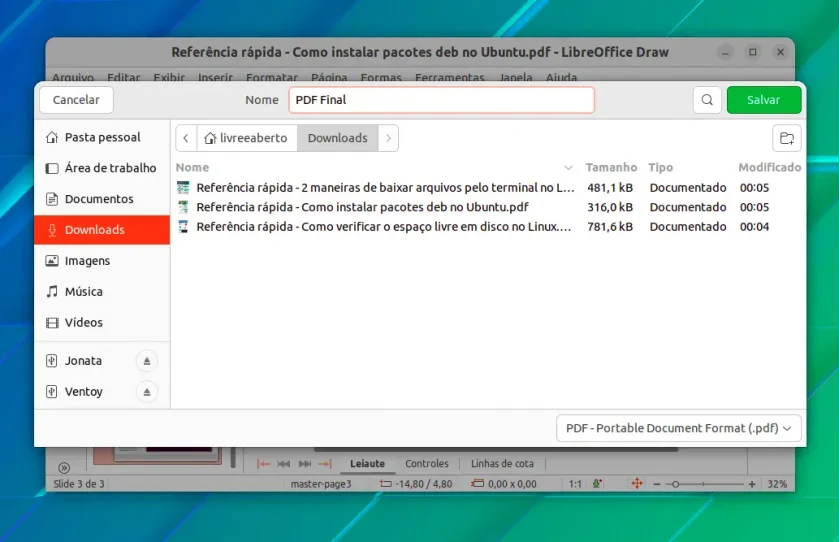The image size is (840, 542).
Task: Click the 00:04 modified time cell
Action: point(754,227)
